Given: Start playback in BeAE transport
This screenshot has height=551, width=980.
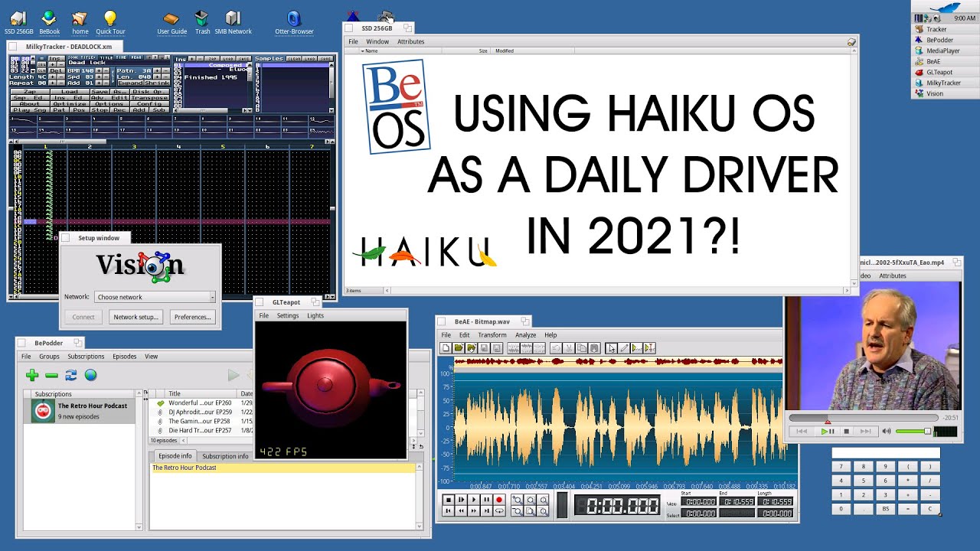Looking at the screenshot, I should (474, 500).
